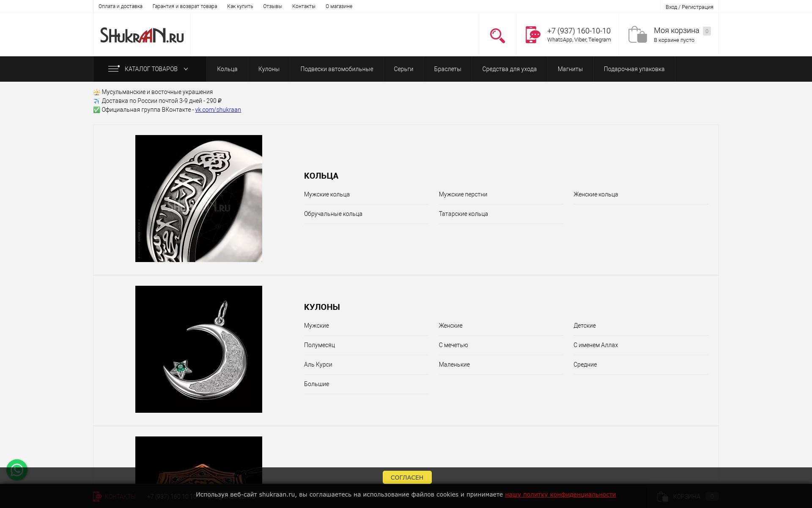Select Кольца in navigation bar
Viewport: 812px width, 508px height.
coord(227,69)
